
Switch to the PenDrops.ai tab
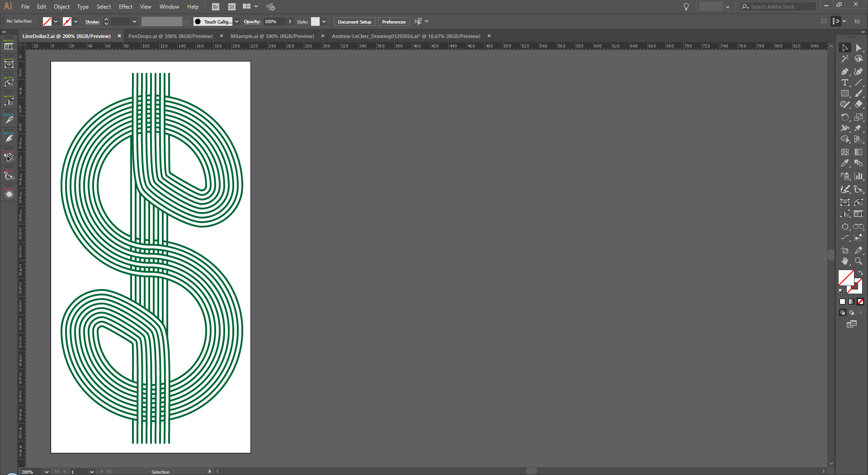170,36
